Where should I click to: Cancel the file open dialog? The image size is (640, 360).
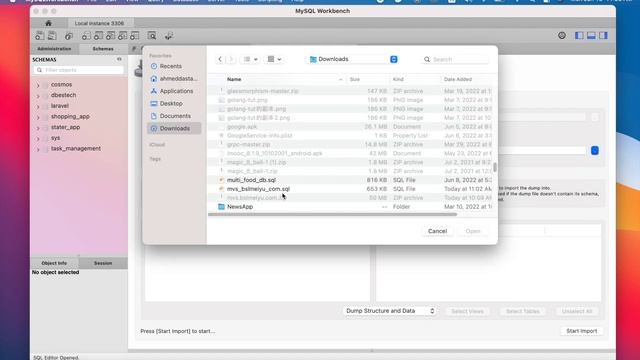437,231
